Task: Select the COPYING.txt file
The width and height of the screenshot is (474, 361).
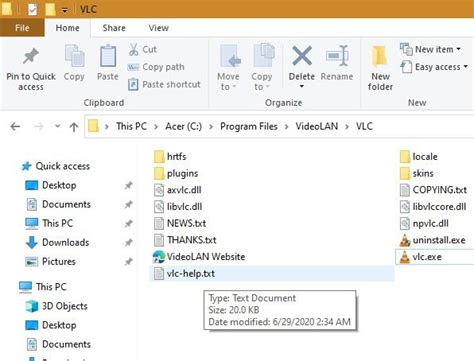Action: (x=433, y=190)
